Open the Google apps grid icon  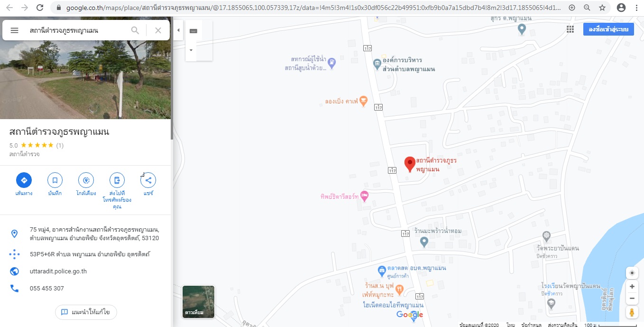pos(570,29)
